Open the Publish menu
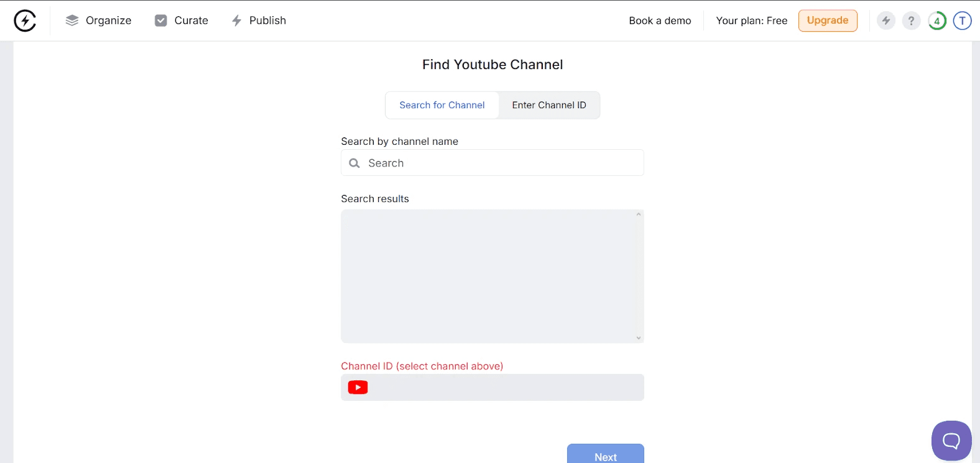 [x=259, y=21]
